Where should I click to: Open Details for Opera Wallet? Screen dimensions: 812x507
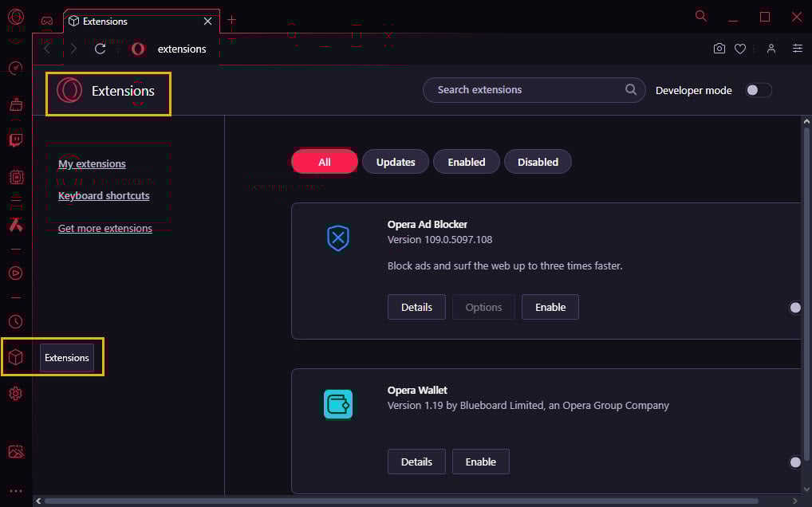tap(417, 462)
